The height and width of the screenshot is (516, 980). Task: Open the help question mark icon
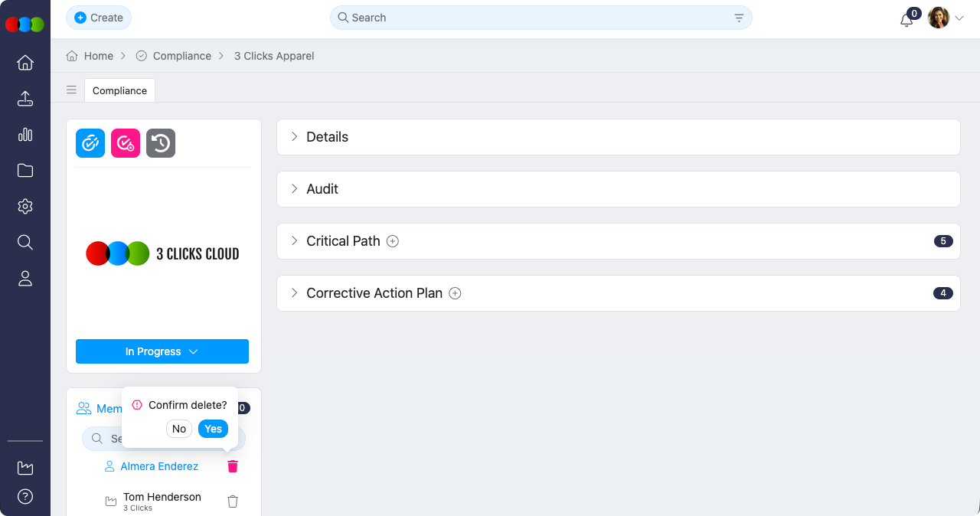tap(25, 497)
